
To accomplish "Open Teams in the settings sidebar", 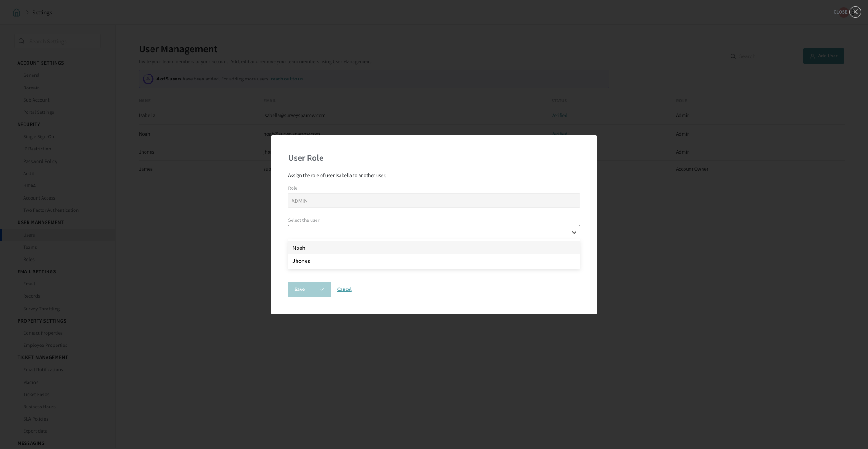I will 30,247.
